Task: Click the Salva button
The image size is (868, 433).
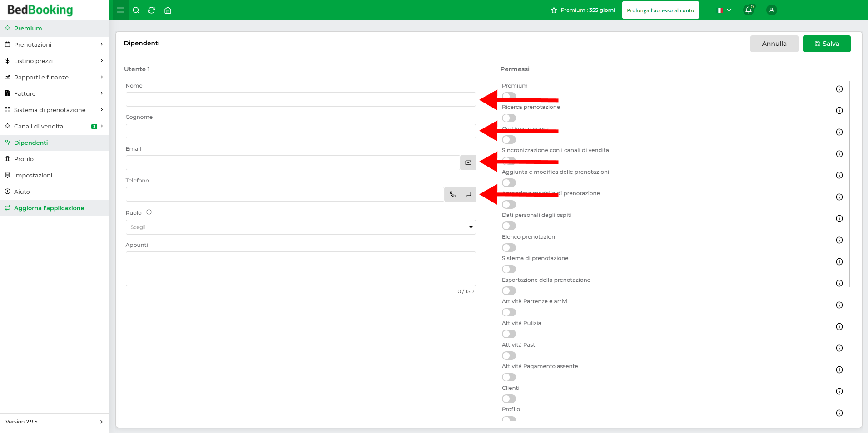Action: point(827,44)
